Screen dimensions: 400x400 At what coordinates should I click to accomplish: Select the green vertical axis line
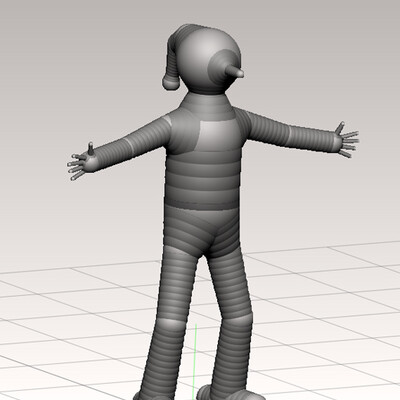coord(195,362)
